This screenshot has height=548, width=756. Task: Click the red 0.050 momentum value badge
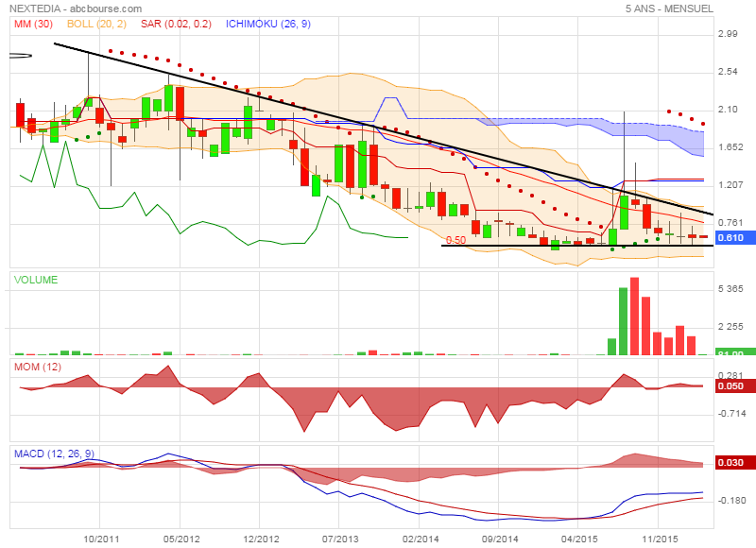click(x=735, y=386)
